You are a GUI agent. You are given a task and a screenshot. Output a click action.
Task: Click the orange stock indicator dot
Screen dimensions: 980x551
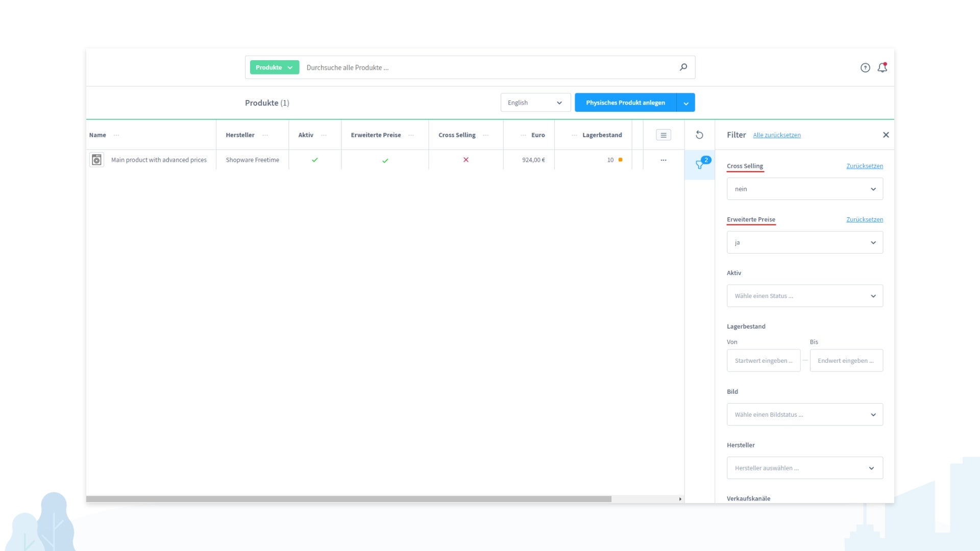pos(620,160)
